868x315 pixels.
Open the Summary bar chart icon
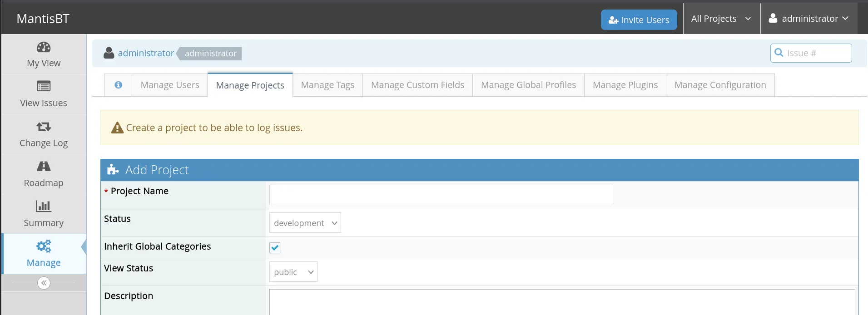44,206
